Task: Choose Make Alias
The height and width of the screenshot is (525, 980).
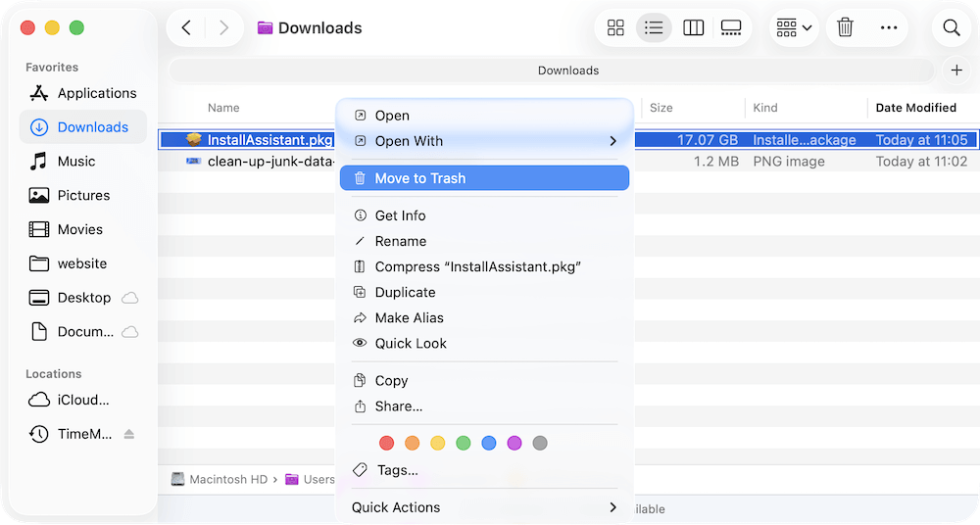Action: 484,318
